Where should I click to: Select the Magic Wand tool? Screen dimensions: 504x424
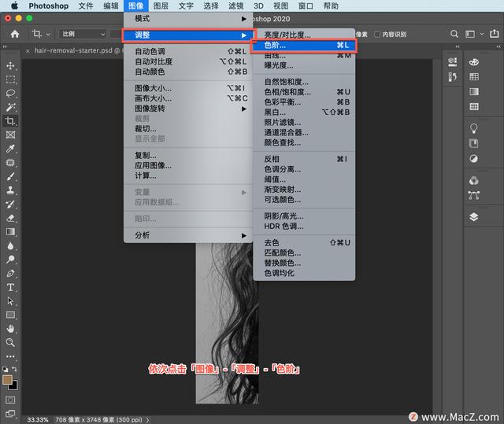pyautogui.click(x=10, y=107)
